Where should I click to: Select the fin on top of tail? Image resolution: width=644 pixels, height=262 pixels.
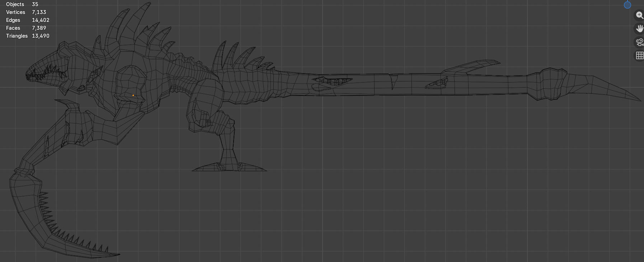470,67
